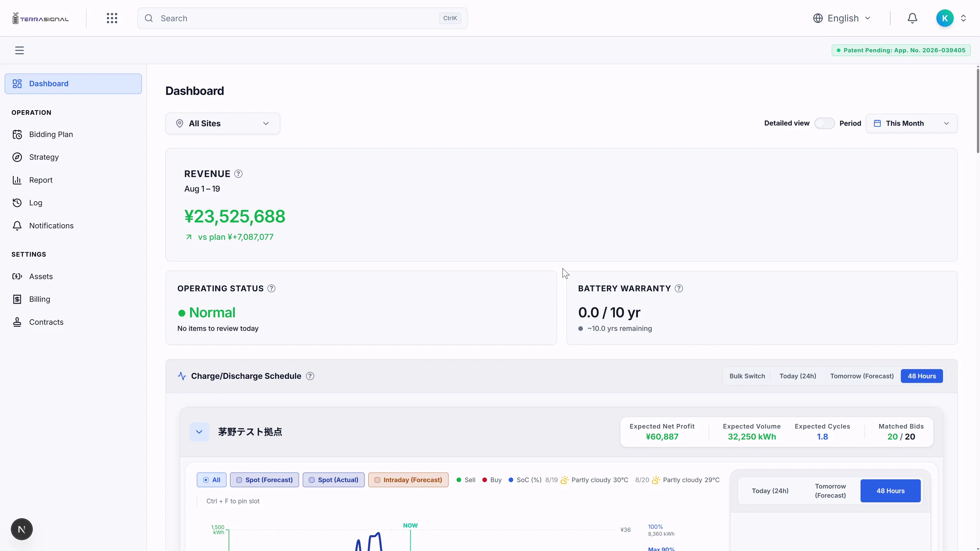Click the Notifications bell icon in sidebar
The height and width of the screenshot is (551, 980).
(17, 226)
